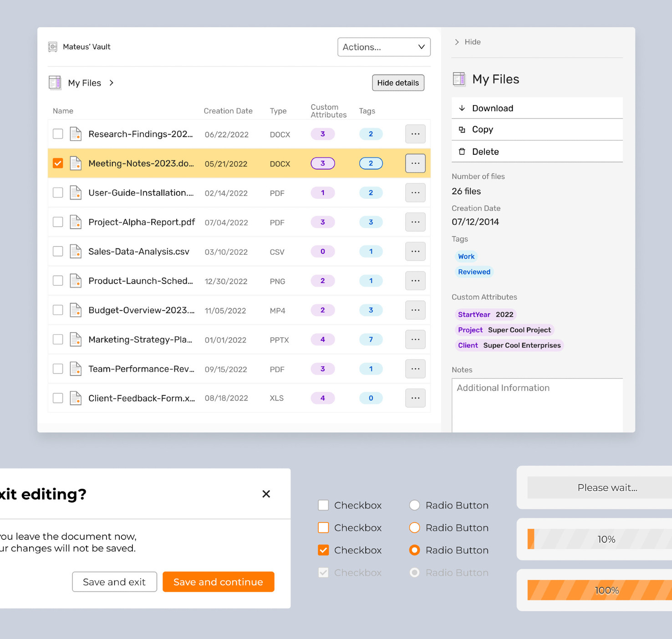Open more options for Team-Performance-Rev row
This screenshot has width=672, height=639.
[415, 369]
